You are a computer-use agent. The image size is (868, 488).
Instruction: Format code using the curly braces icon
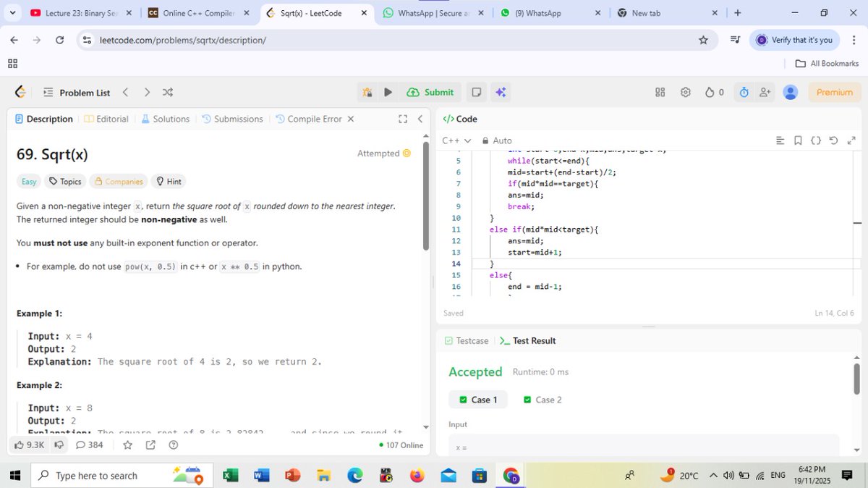point(816,140)
